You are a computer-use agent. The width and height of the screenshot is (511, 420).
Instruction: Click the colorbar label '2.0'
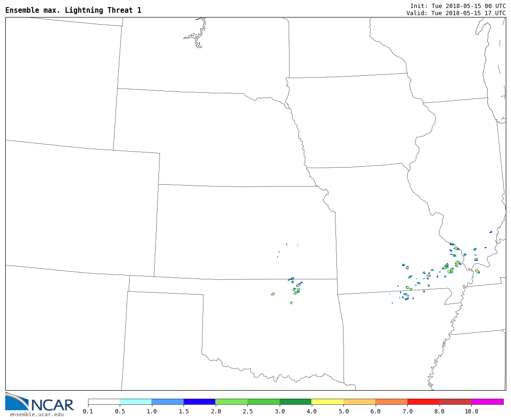pos(216,411)
